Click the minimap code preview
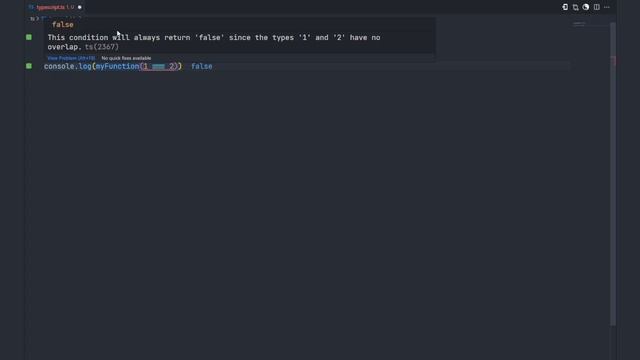 point(579,24)
